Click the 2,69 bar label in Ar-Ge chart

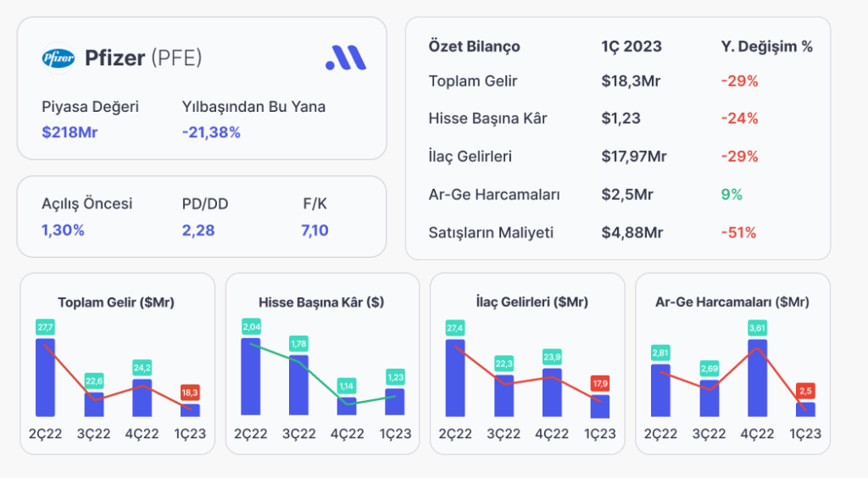pyautogui.click(x=709, y=369)
